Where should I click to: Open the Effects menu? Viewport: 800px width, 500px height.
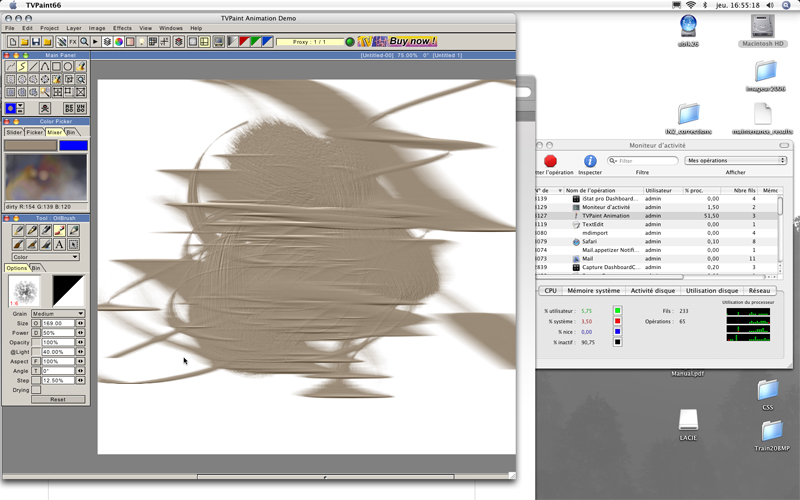pyautogui.click(x=122, y=28)
